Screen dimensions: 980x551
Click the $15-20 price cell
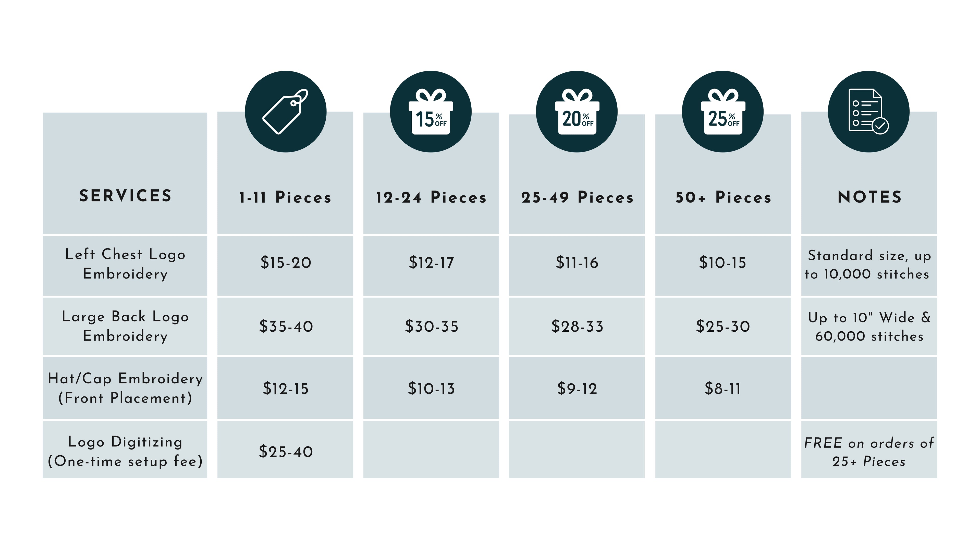click(x=285, y=263)
